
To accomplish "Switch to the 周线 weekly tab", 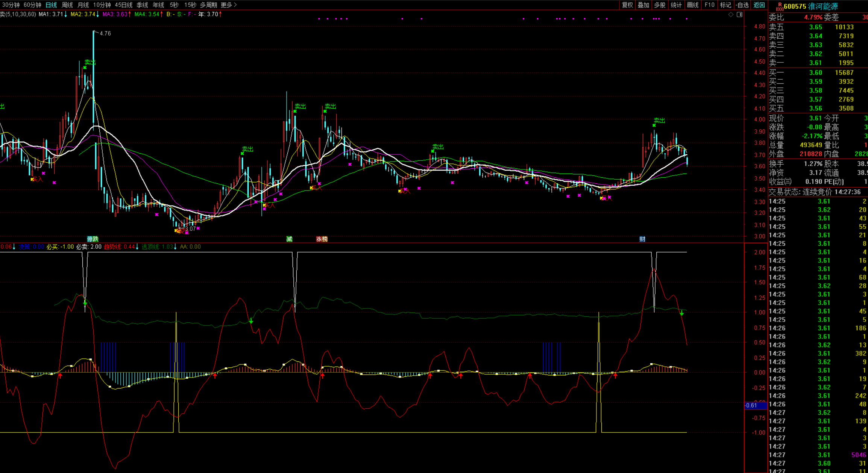I will (67, 5).
